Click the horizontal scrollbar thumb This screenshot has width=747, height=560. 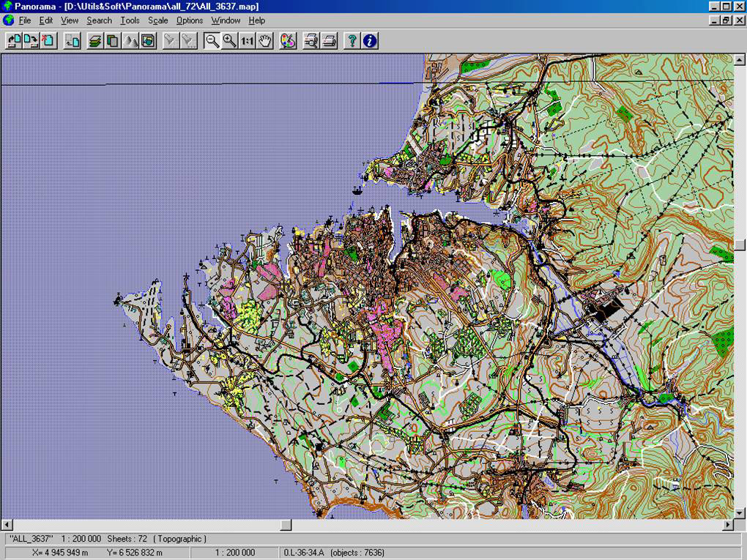(286, 525)
